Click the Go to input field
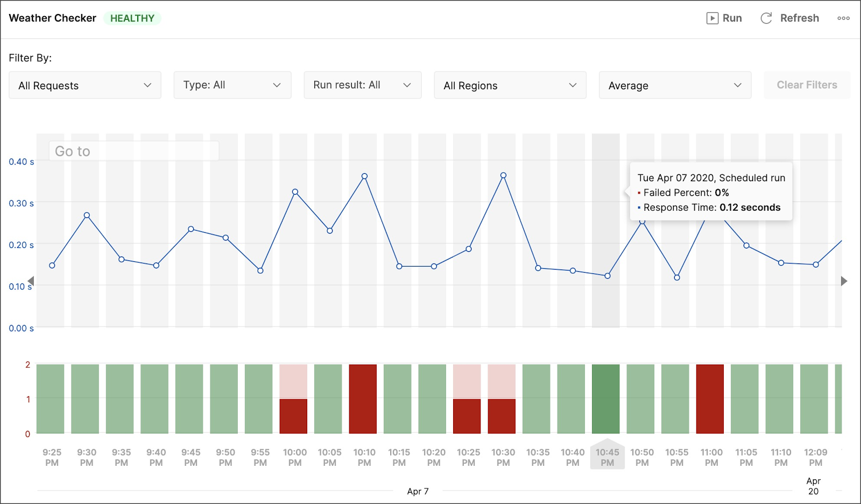 (134, 151)
